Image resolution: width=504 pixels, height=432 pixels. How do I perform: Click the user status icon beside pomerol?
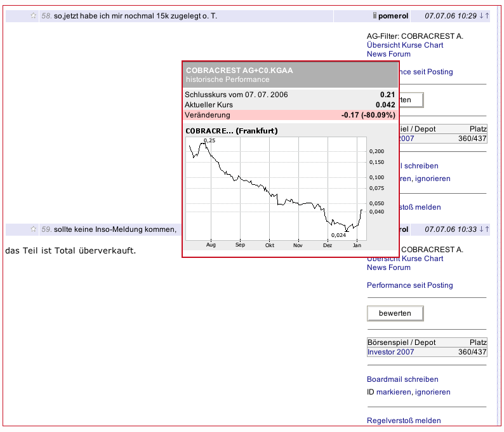coord(375,15)
